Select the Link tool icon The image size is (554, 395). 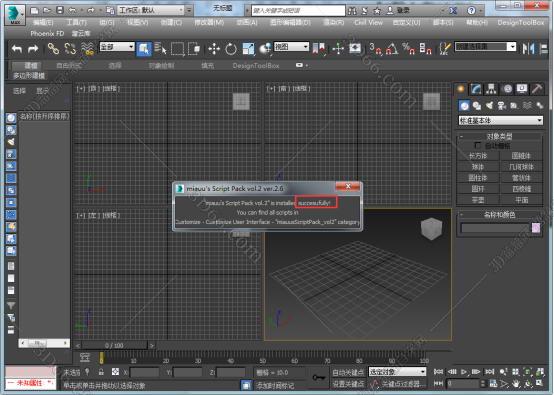(x=53, y=49)
